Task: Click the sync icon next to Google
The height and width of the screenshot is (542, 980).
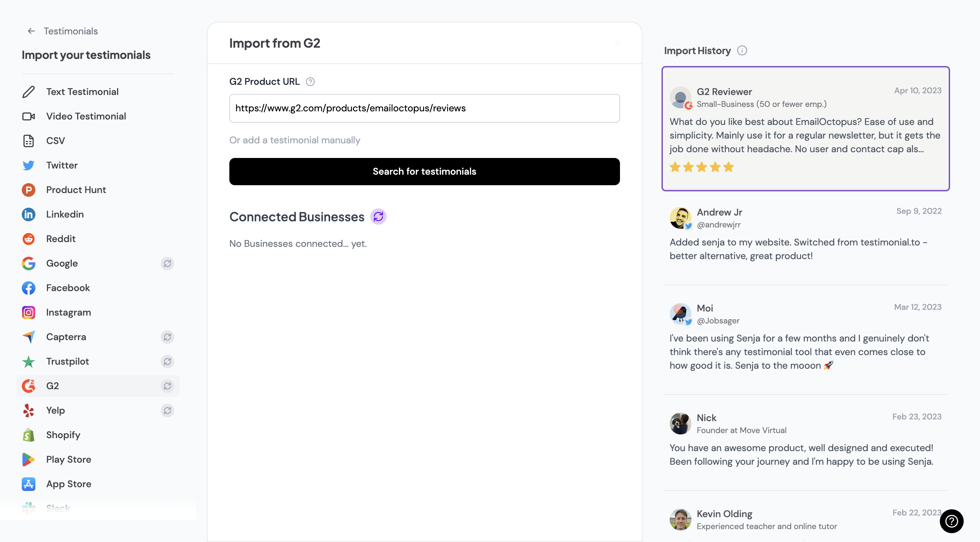Action: tap(167, 264)
